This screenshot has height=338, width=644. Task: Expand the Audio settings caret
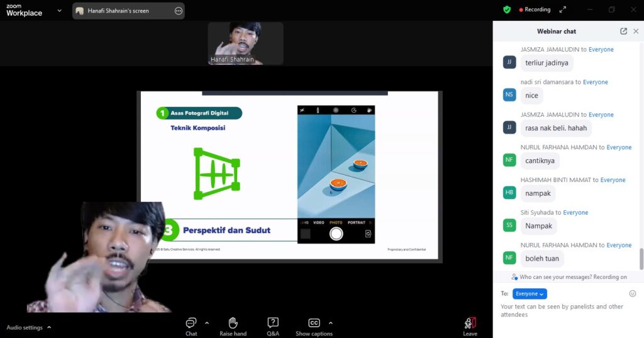click(x=49, y=327)
